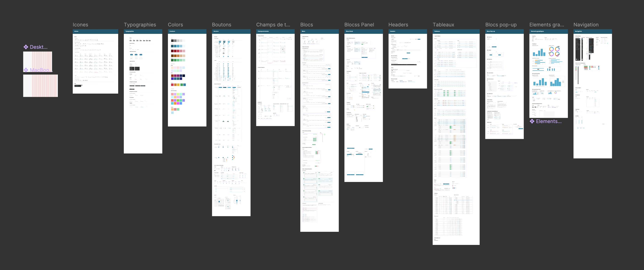Select the Headers frame label
The image size is (644, 270).
tap(398, 25)
